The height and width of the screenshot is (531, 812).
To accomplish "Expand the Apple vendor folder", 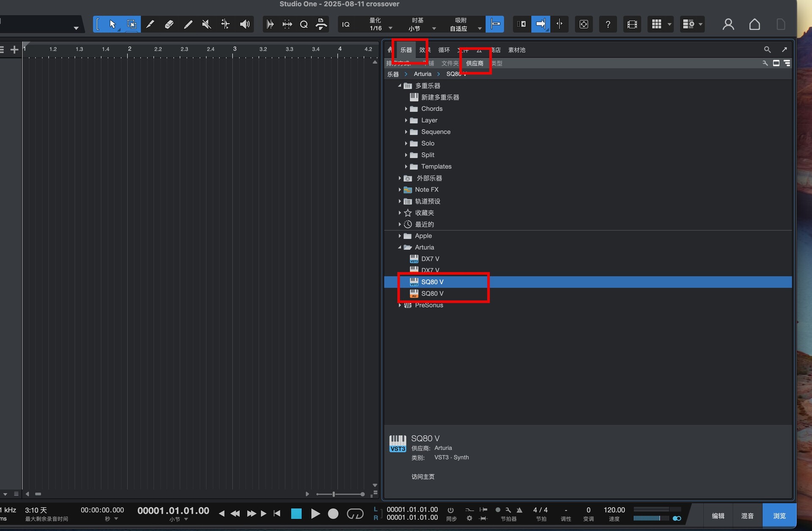I will click(399, 236).
